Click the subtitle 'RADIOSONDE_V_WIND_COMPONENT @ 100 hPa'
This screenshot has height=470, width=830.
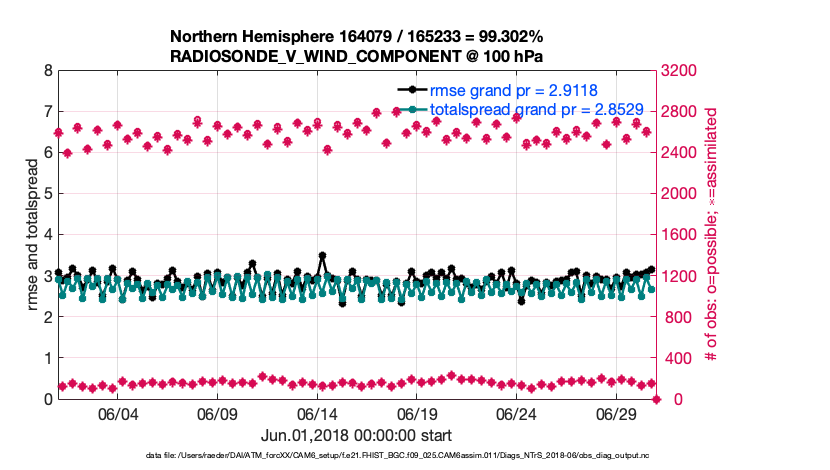tap(356, 56)
